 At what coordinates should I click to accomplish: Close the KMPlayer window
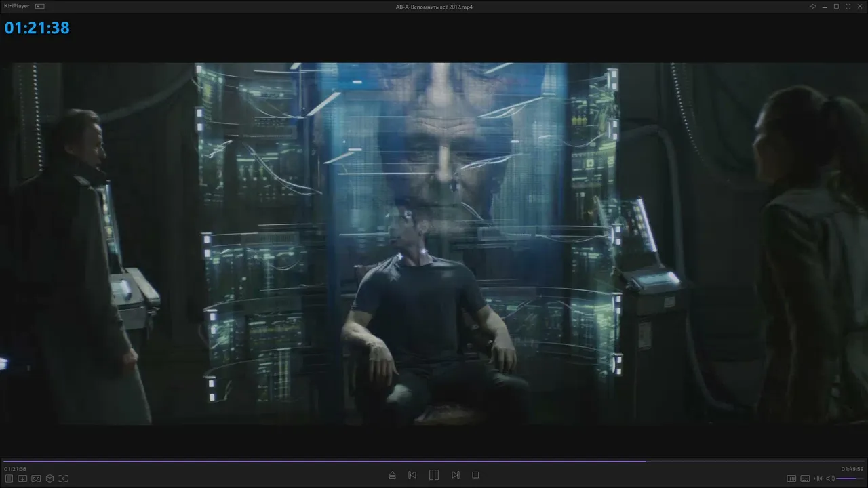859,6
